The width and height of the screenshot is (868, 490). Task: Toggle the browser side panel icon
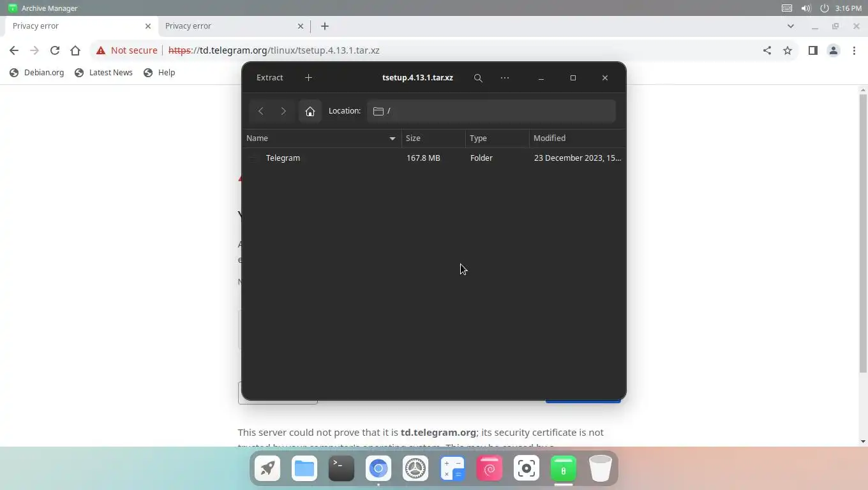pos(813,50)
